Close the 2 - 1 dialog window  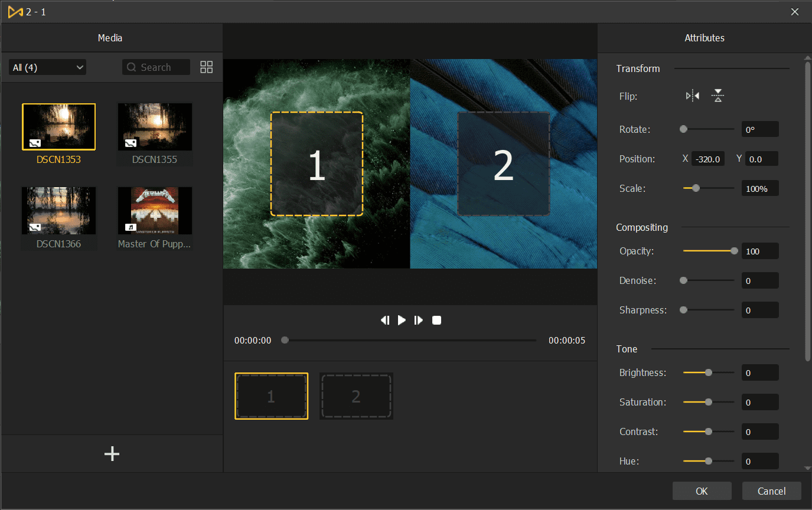click(795, 12)
